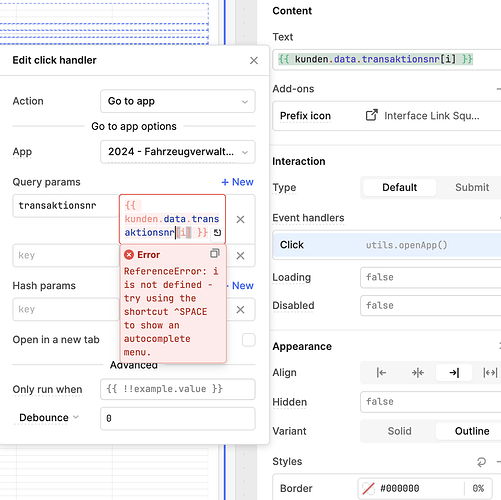Expand the Debounce dropdown
This screenshot has width=501, height=500.
49,418
